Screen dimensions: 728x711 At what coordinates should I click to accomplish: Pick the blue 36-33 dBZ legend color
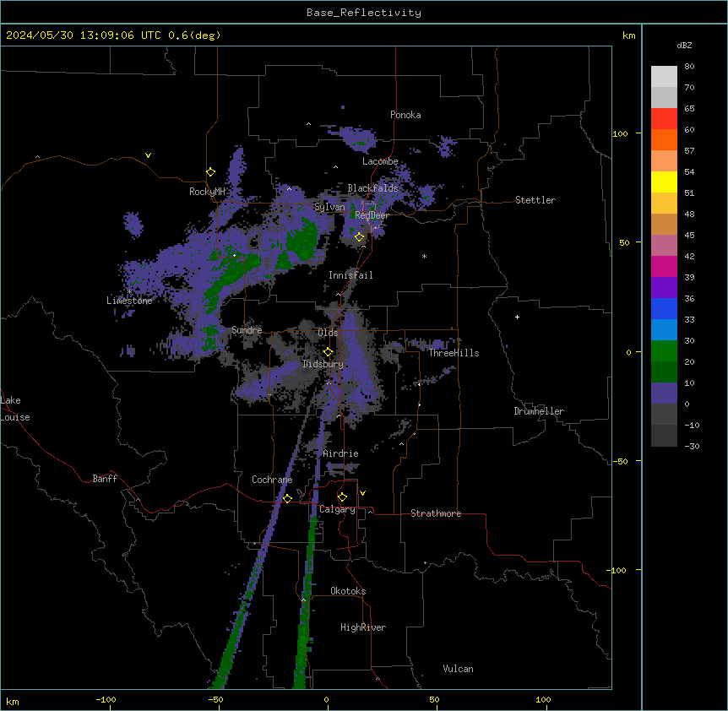[664, 308]
